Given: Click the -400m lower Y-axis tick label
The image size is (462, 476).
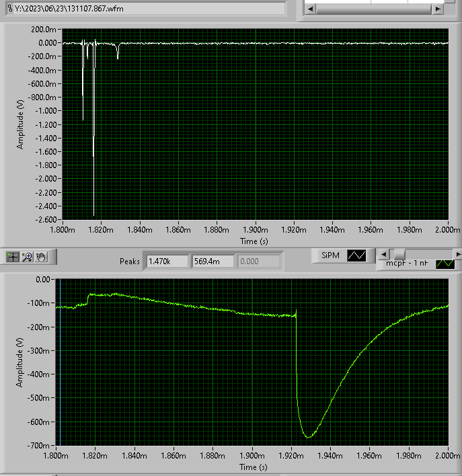Looking at the screenshot, I should point(38,374).
